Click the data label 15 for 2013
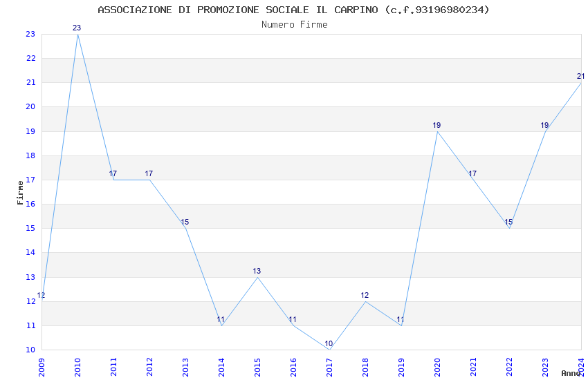Screen dimensions: 588x380 pos(185,222)
